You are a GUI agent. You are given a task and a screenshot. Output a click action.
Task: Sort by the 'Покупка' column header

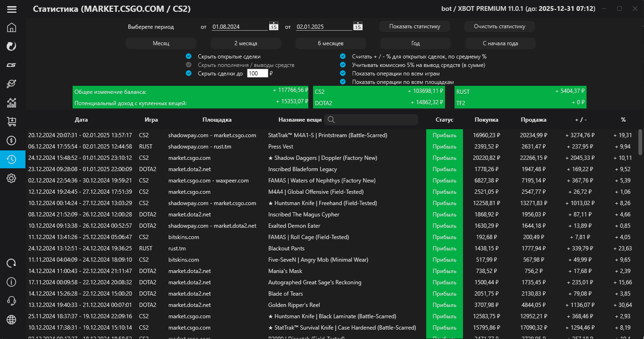(486, 120)
